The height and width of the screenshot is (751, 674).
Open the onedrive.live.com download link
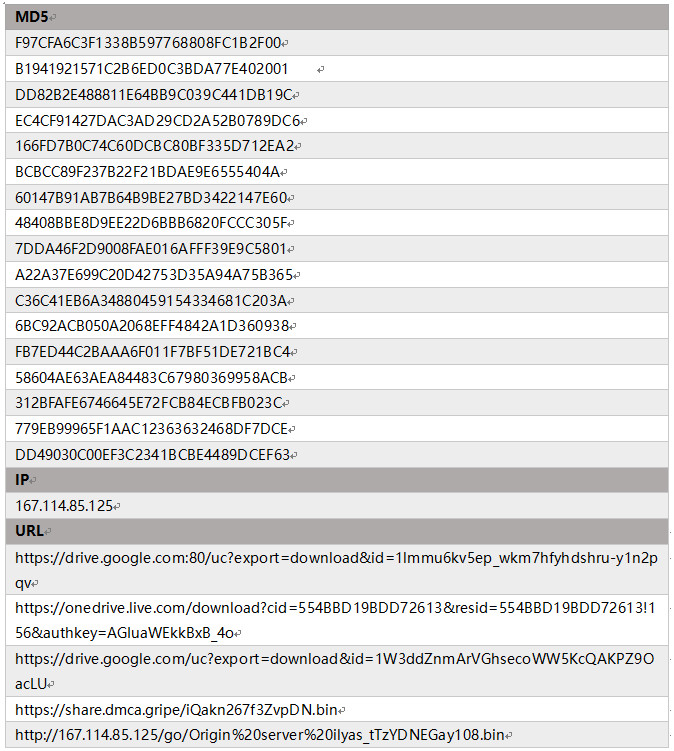[x=336, y=607]
